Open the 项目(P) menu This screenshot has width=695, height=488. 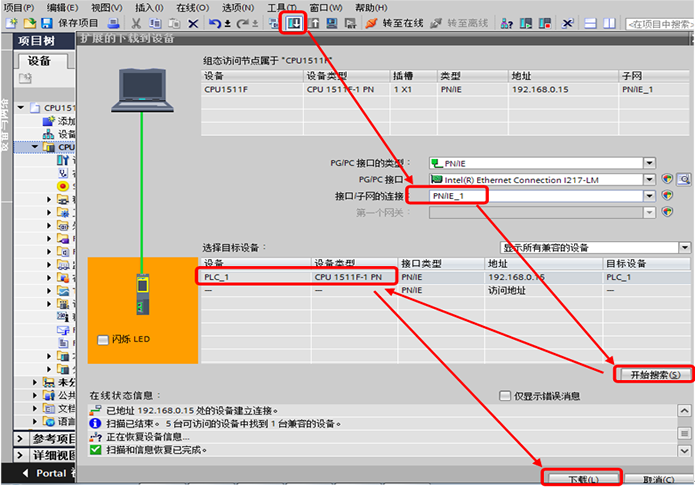(19, 8)
